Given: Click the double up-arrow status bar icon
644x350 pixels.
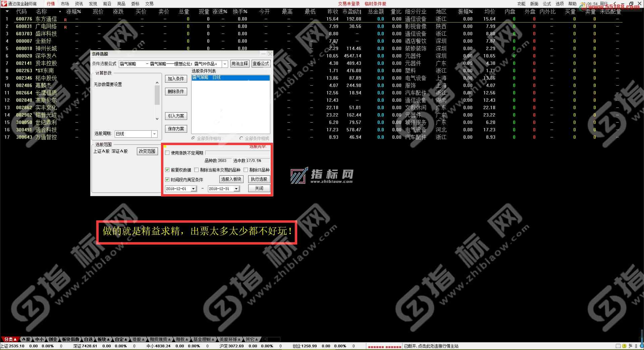Looking at the screenshot, I should (x=636, y=346).
